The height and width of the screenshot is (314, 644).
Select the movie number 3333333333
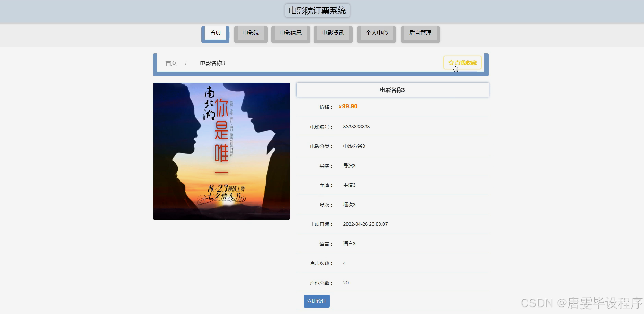point(356,127)
